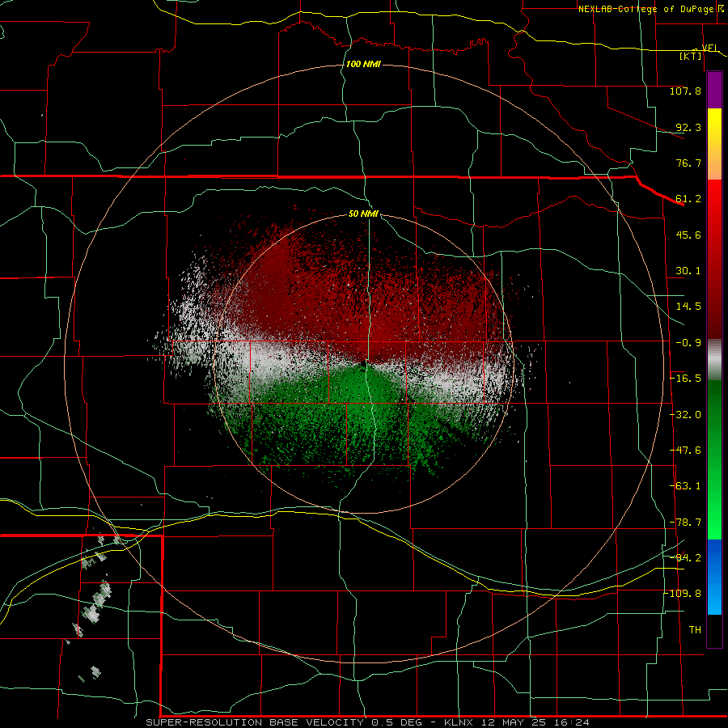Click the blue segment of the color bar

click(714, 577)
